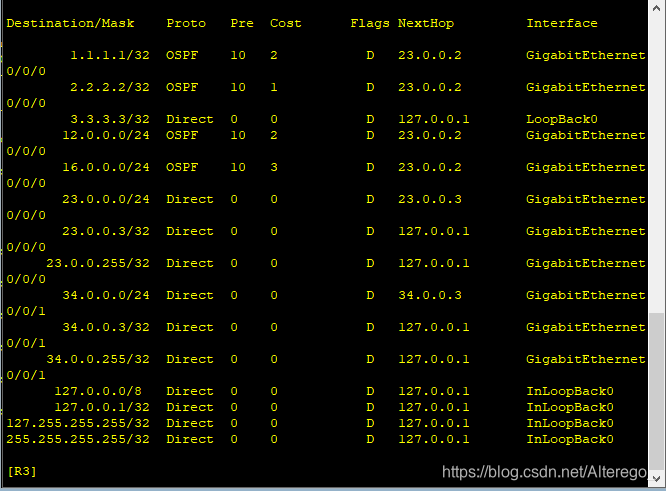Click OSPF protocol in 16.0.0.0/24 row
Image resolution: width=666 pixels, height=491 pixels.
pos(182,167)
